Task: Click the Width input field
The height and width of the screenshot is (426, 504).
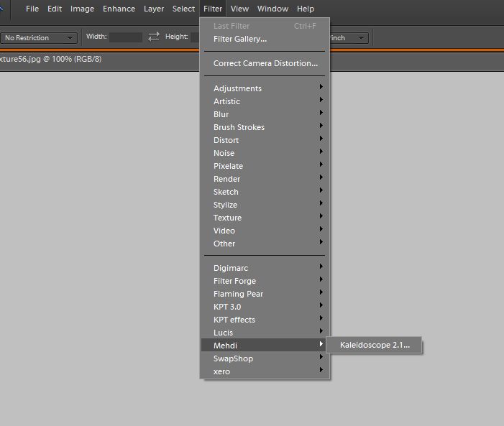Action: click(x=125, y=37)
